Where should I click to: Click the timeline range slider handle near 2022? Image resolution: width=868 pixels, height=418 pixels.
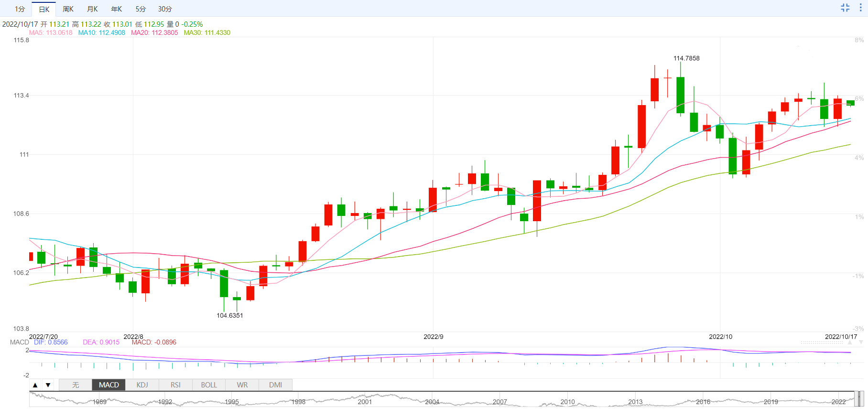tap(858, 398)
